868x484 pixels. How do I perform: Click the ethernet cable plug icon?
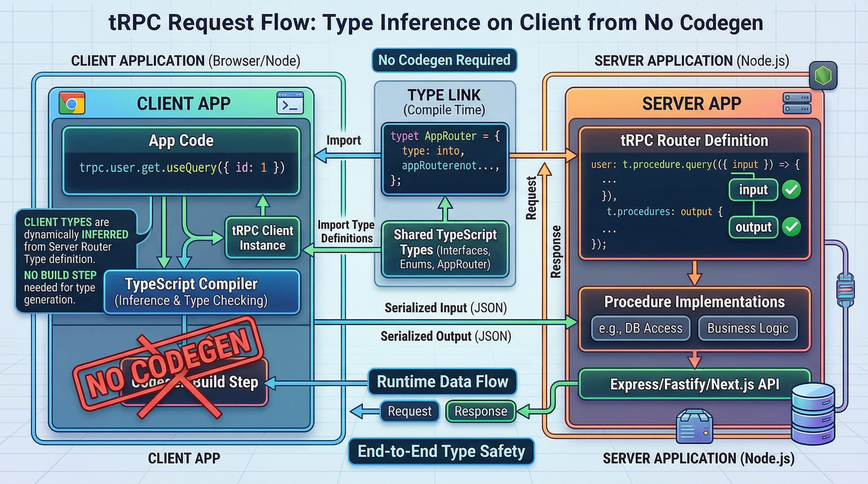coord(845,289)
